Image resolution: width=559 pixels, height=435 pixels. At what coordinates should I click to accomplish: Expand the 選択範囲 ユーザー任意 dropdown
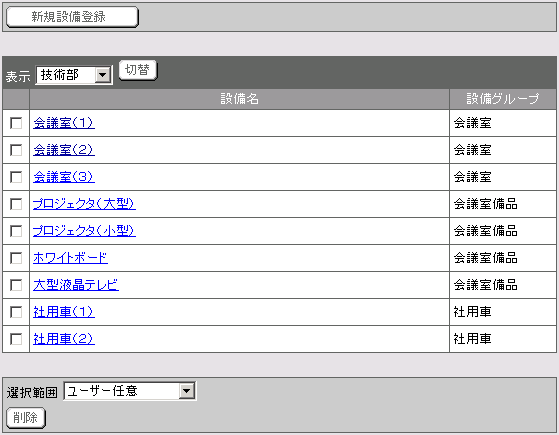(130, 391)
